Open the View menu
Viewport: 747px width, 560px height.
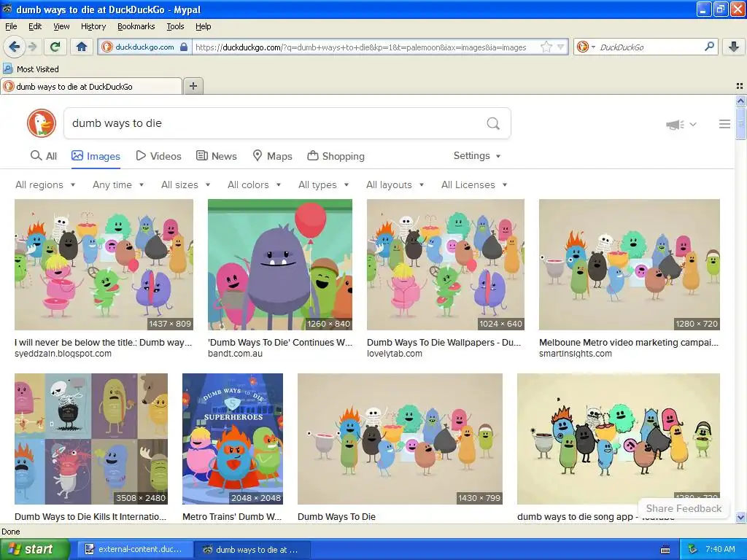click(x=61, y=26)
